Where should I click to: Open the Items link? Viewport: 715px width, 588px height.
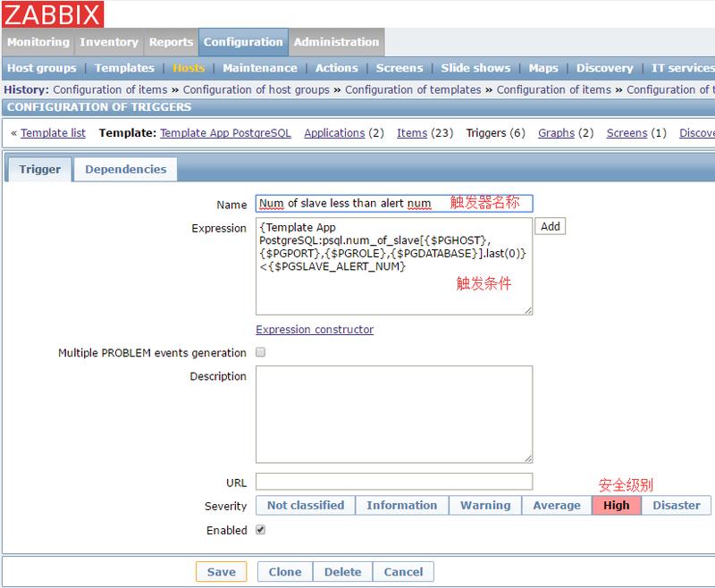click(412, 133)
